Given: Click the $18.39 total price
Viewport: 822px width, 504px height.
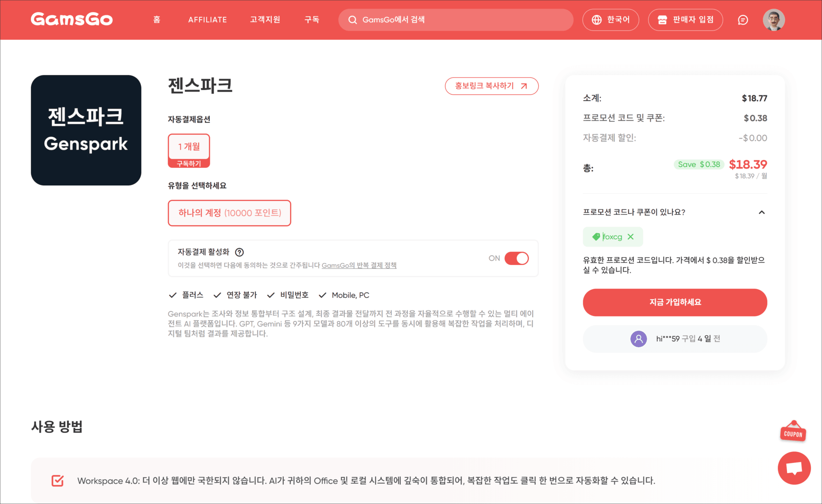Looking at the screenshot, I should click(748, 164).
